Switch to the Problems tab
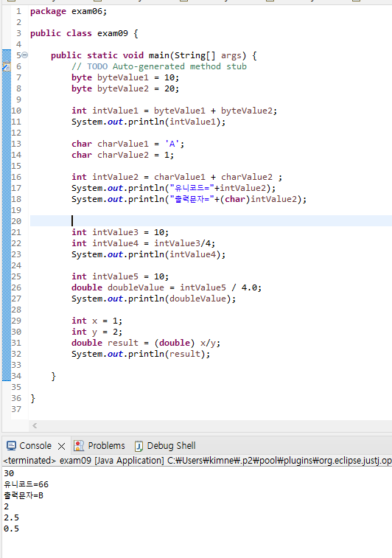The width and height of the screenshot is (392, 558). pyautogui.click(x=106, y=445)
